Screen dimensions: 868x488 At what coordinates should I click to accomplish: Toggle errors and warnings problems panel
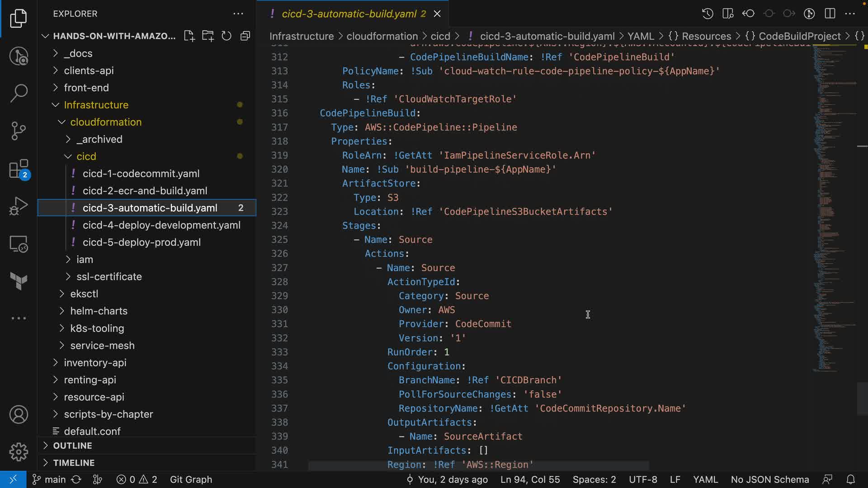[137, 479]
